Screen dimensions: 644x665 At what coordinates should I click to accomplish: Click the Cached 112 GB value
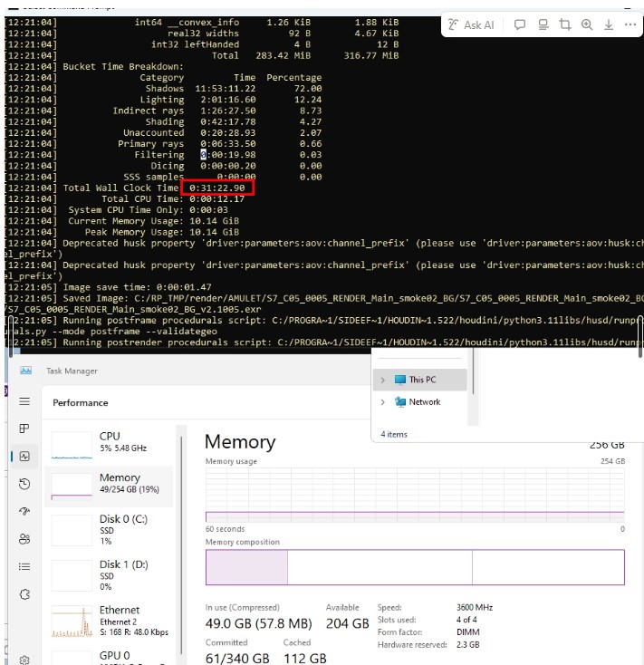pyautogui.click(x=305, y=659)
